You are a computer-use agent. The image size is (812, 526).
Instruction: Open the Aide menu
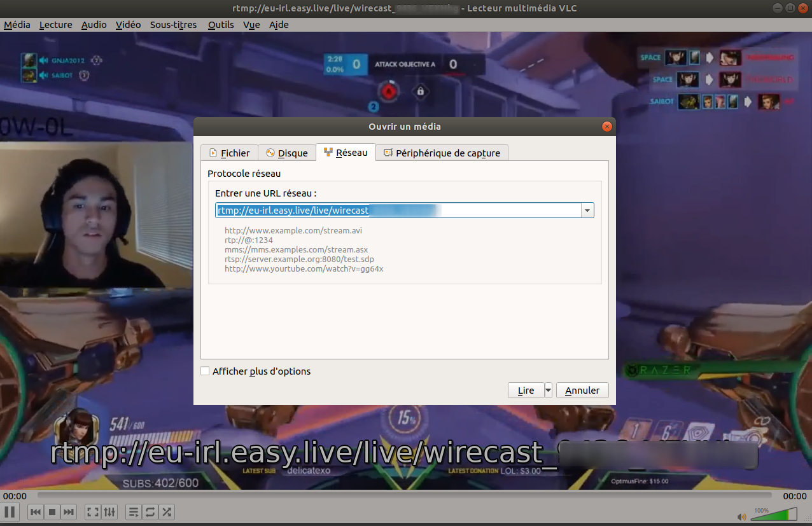click(x=279, y=25)
